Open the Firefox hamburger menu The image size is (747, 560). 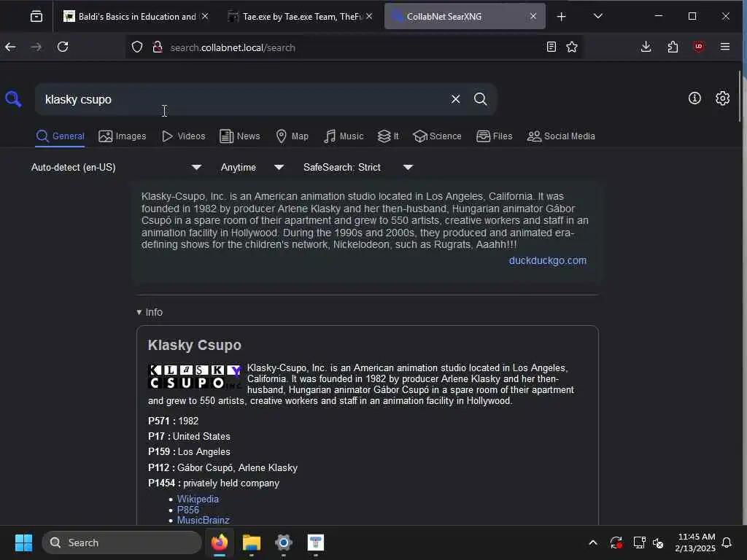(x=725, y=47)
